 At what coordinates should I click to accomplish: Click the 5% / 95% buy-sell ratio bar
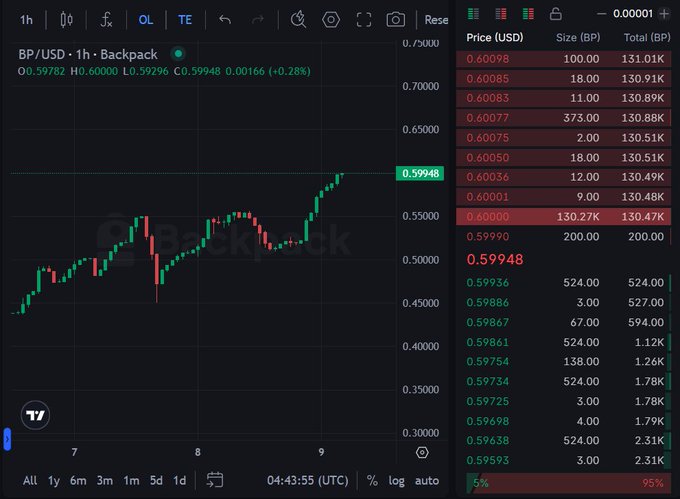coord(569,483)
